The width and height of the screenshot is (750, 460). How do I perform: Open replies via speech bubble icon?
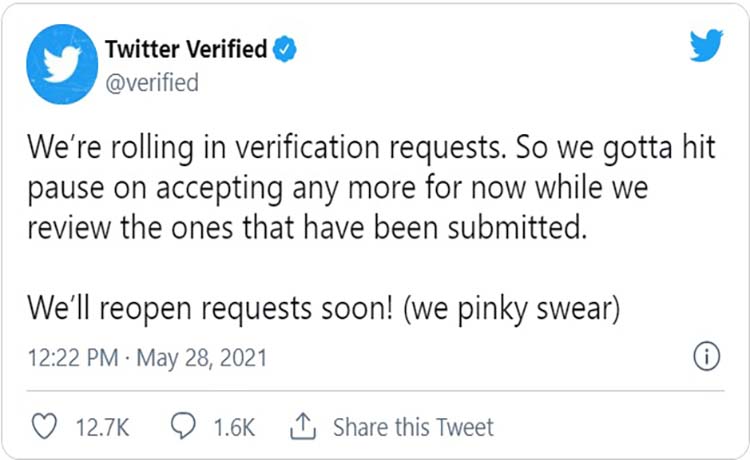(x=183, y=426)
